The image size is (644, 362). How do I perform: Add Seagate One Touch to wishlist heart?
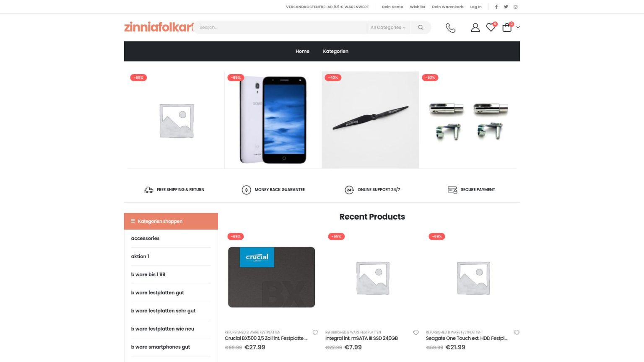(x=517, y=333)
